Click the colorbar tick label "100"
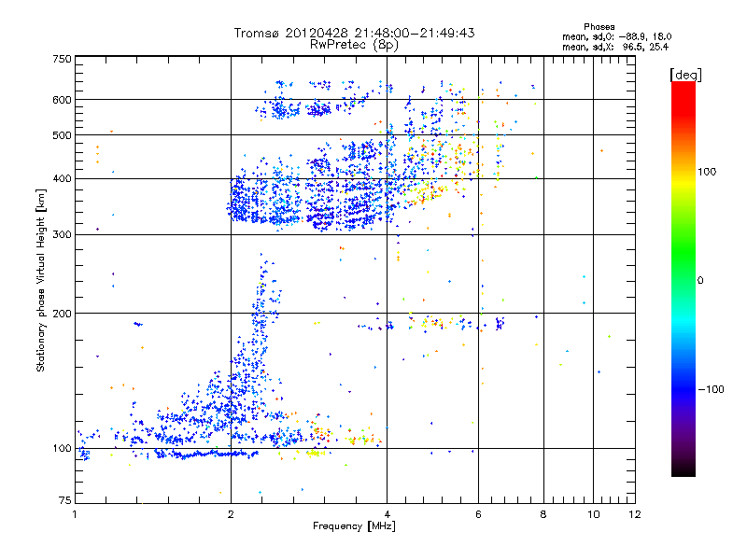Image resolution: width=747 pixels, height=560 pixels. pos(707,172)
